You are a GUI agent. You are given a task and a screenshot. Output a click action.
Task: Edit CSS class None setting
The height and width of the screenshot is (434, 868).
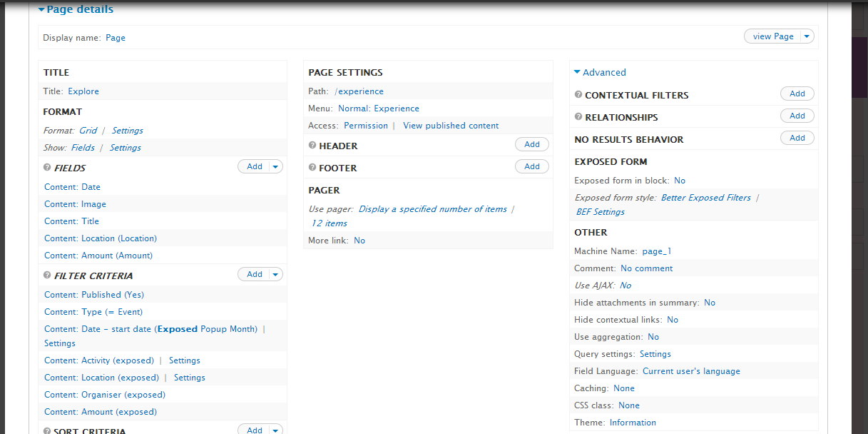click(629, 405)
